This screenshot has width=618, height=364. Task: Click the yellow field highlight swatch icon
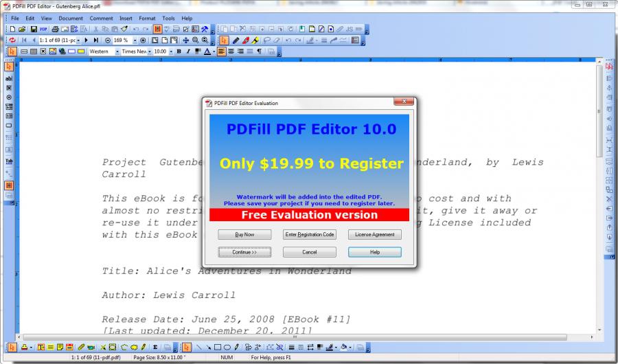coord(81,52)
